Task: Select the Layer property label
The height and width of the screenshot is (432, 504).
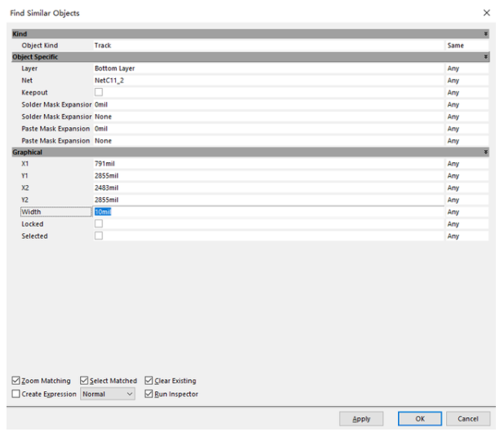Action: click(29, 68)
